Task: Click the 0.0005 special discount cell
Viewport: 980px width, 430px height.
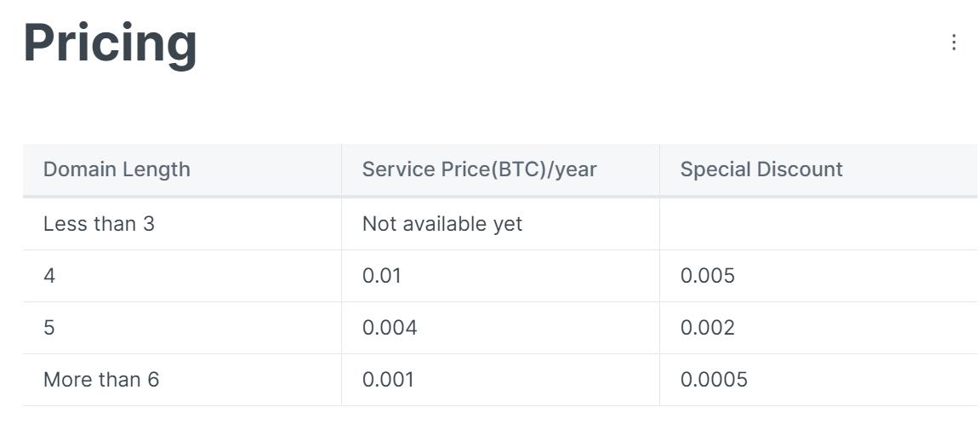Action: [714, 380]
